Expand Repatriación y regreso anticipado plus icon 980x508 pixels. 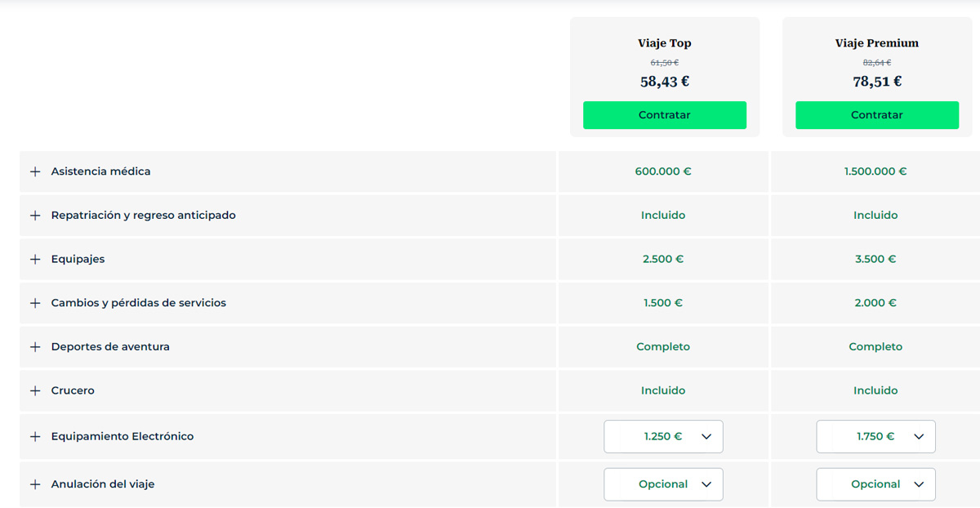(35, 216)
